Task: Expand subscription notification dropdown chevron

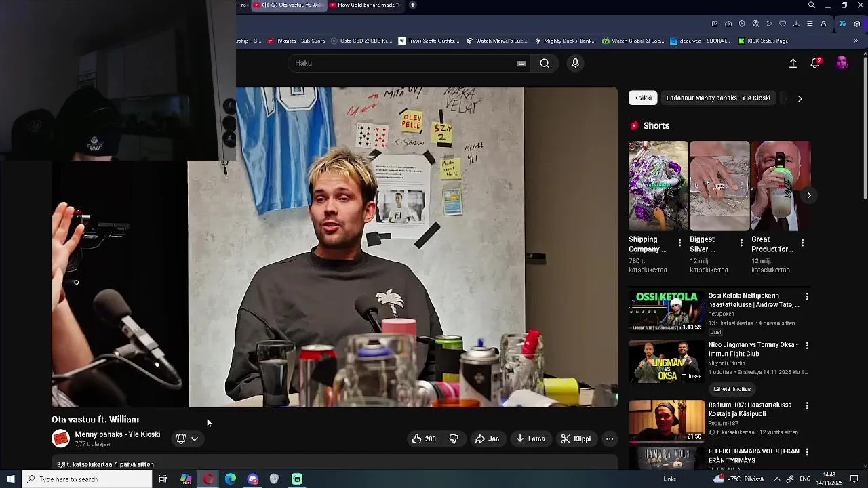Action: pyautogui.click(x=195, y=439)
